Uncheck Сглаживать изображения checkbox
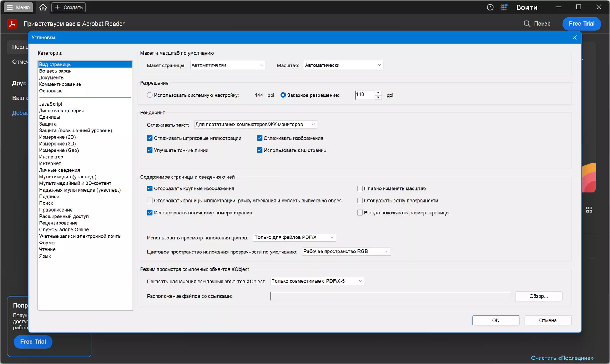Image resolution: width=610 pixels, height=364 pixels. (x=260, y=138)
